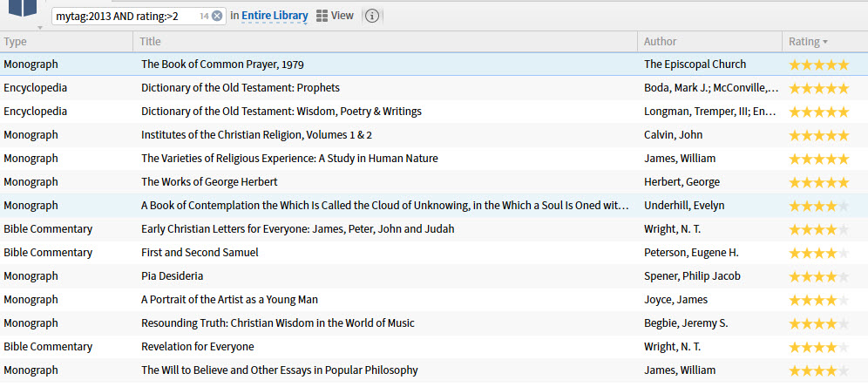Click author Underhill, Evelyn
The image size is (868, 387).
(x=684, y=206)
